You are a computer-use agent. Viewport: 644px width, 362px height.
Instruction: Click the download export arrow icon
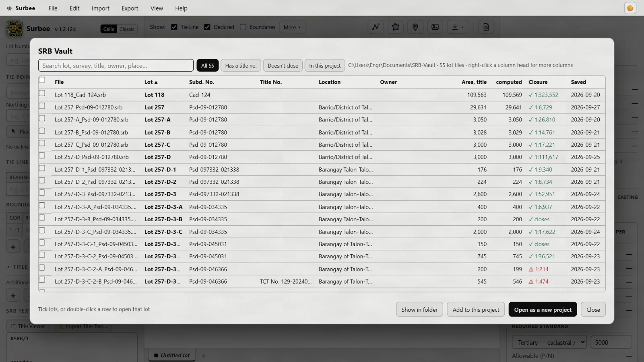point(458,27)
